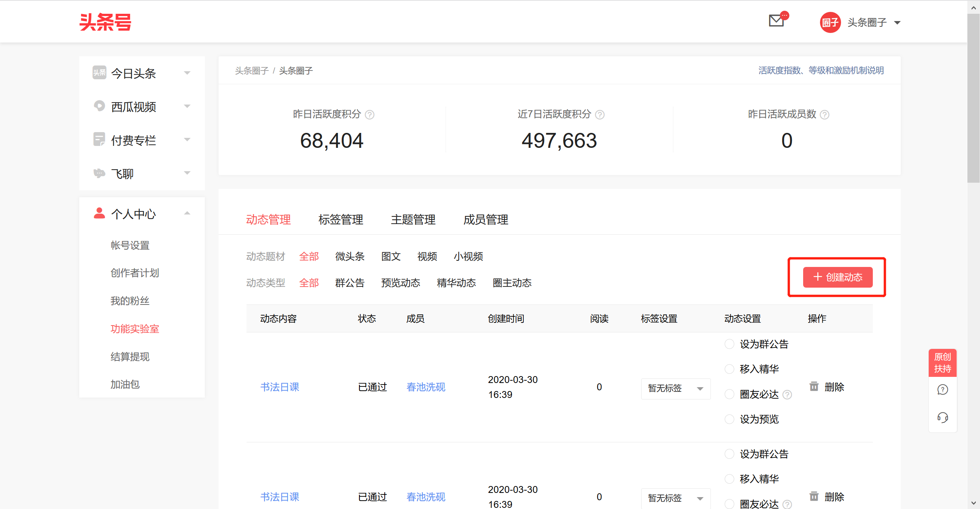Open the mail messages icon

click(777, 21)
